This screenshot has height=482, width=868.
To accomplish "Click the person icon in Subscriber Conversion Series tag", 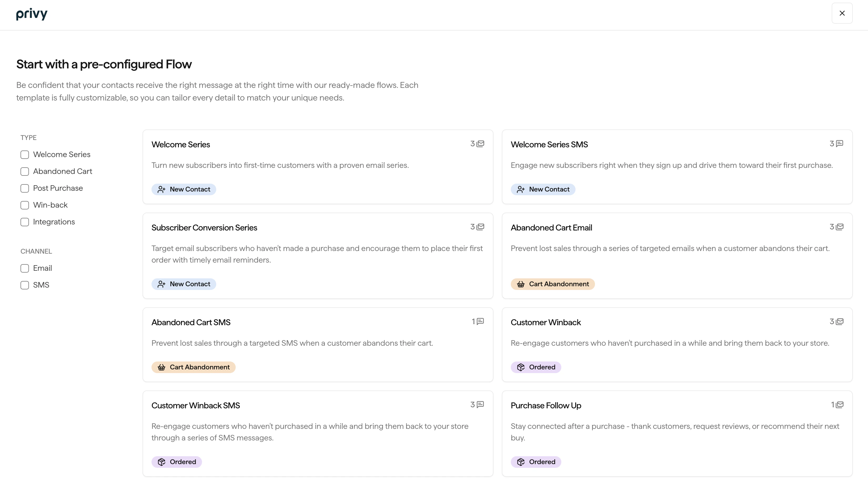I will [x=162, y=284].
